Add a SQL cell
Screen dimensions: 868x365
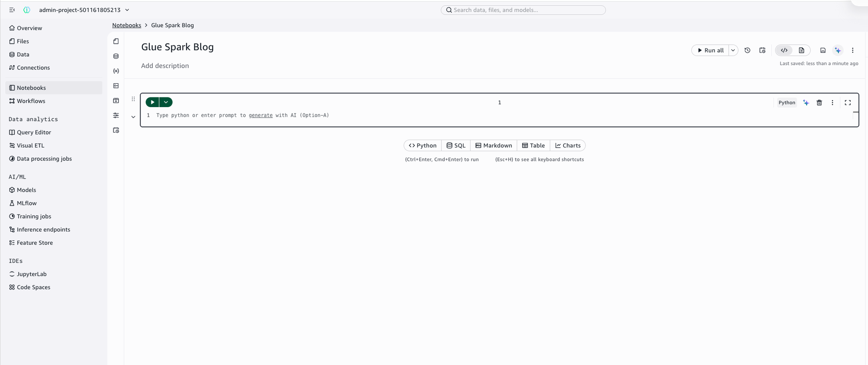[x=456, y=146]
